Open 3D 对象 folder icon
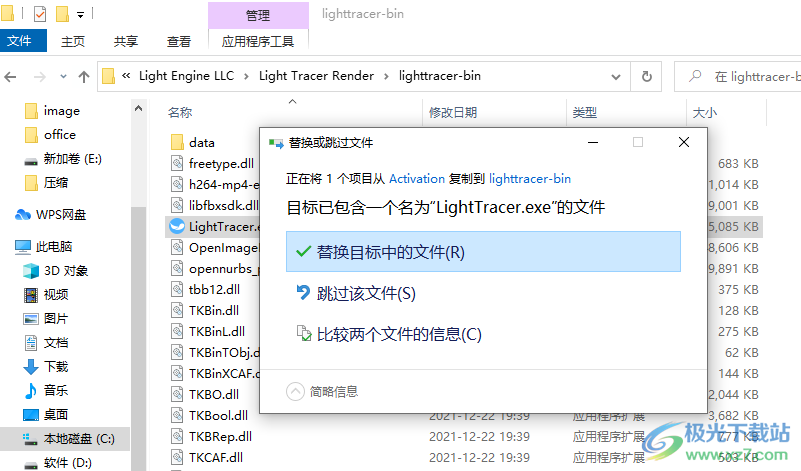Viewport: 801px width, 471px height. 31,271
